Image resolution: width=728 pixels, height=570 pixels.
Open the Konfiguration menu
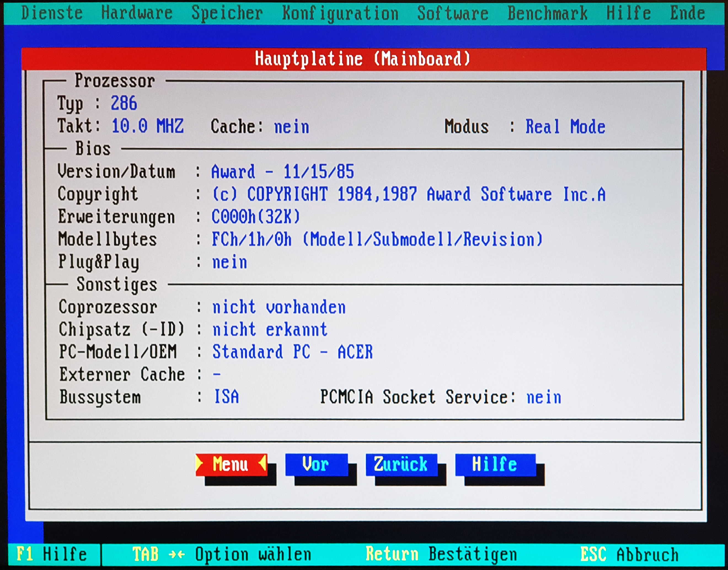(340, 14)
